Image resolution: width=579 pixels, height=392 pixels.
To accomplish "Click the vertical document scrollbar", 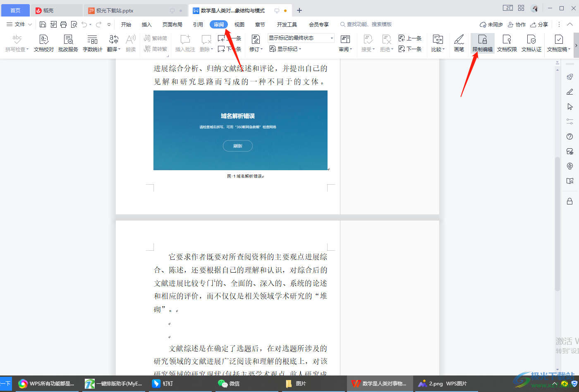I will 557,223.
